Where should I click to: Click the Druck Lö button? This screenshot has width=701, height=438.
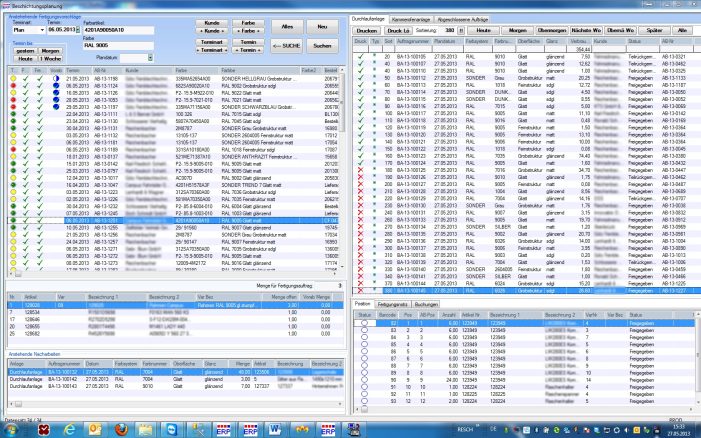pos(398,30)
